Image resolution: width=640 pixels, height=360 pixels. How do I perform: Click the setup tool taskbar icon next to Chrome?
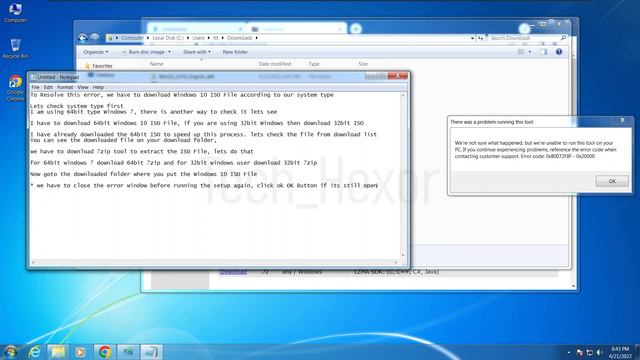click(x=128, y=352)
